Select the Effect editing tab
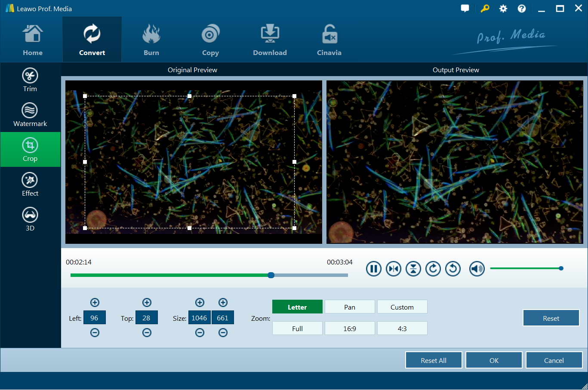Image resolution: width=588 pixels, height=390 pixels. 30,184
